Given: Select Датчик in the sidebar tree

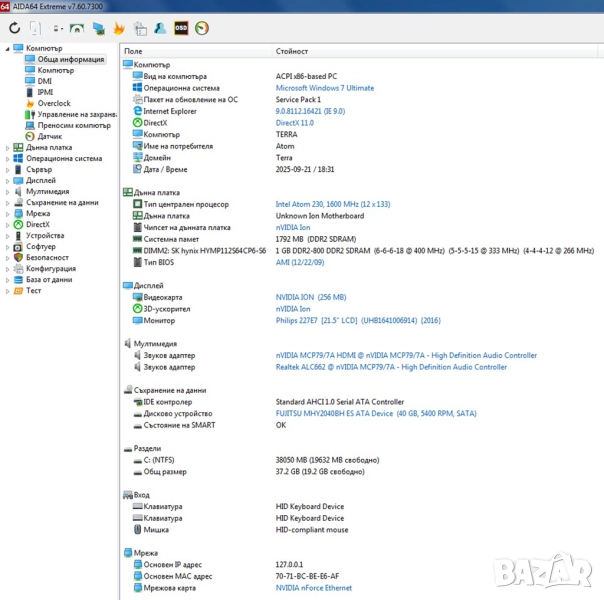Looking at the screenshot, I should pyautogui.click(x=50, y=136).
